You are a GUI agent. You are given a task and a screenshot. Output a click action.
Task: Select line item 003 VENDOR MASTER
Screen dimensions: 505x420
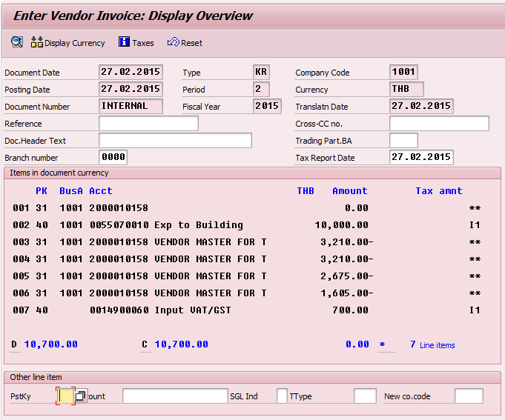coord(211,242)
